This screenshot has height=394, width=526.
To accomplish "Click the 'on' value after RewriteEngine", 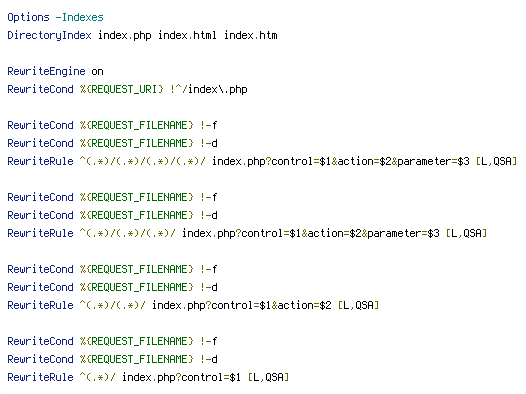I will tap(97, 72).
